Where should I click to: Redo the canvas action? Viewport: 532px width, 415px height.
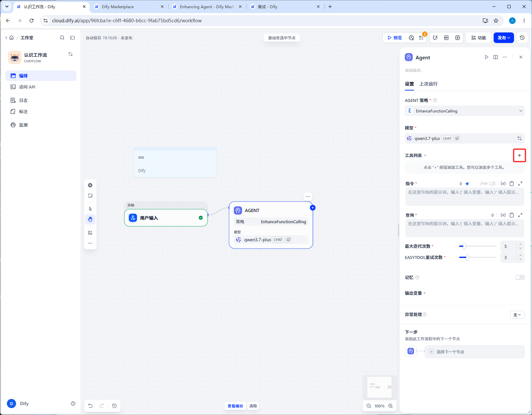pos(102,406)
